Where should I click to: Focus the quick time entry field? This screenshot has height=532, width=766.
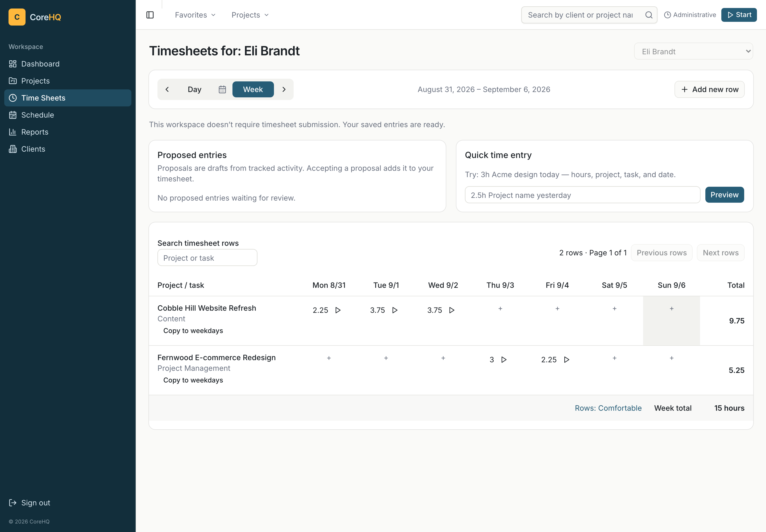pyautogui.click(x=582, y=195)
